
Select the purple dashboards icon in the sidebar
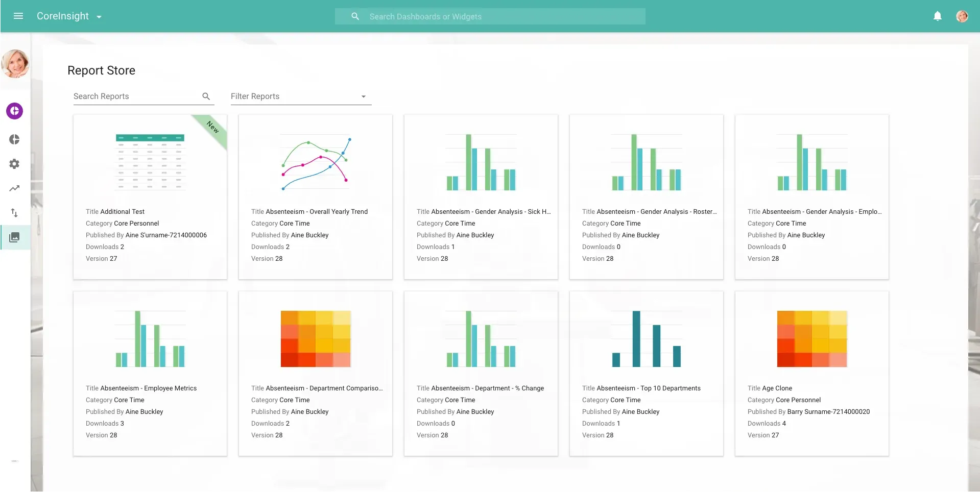[x=14, y=111]
